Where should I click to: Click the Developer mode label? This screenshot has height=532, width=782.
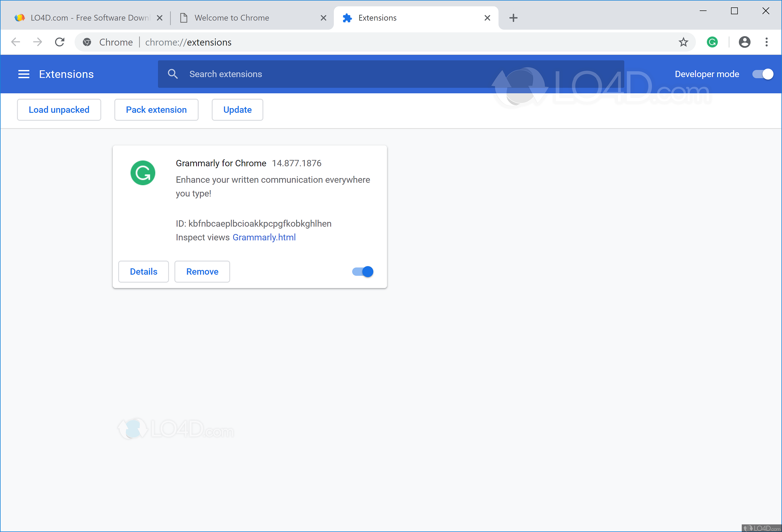(707, 74)
